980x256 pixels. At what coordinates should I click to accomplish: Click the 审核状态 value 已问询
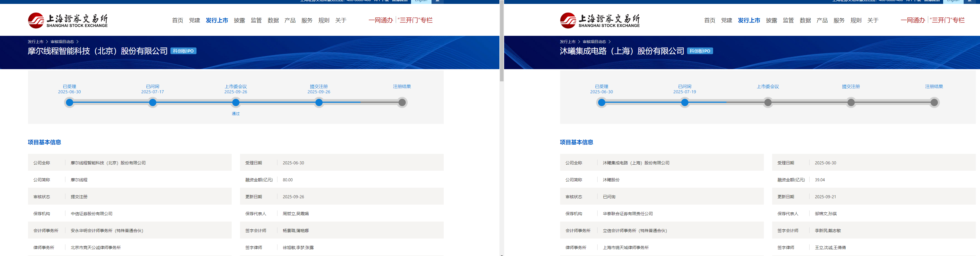click(609, 197)
